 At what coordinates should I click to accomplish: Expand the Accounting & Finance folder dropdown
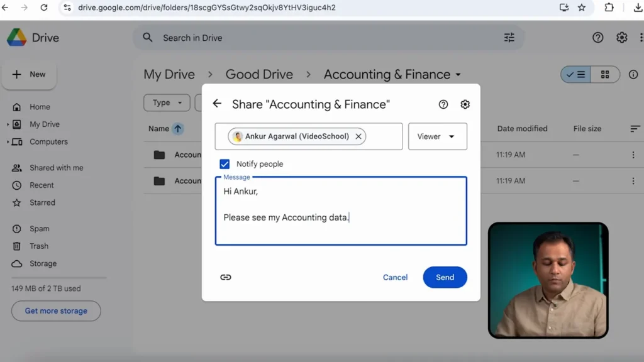[458, 75]
